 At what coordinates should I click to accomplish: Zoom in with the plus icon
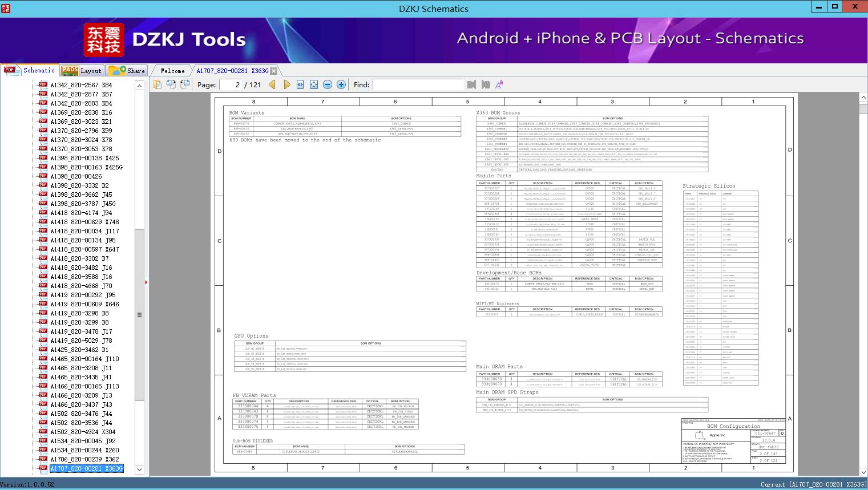[341, 84]
